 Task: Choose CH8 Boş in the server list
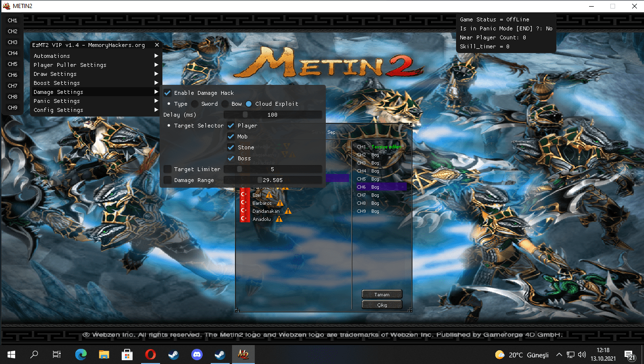point(381,203)
